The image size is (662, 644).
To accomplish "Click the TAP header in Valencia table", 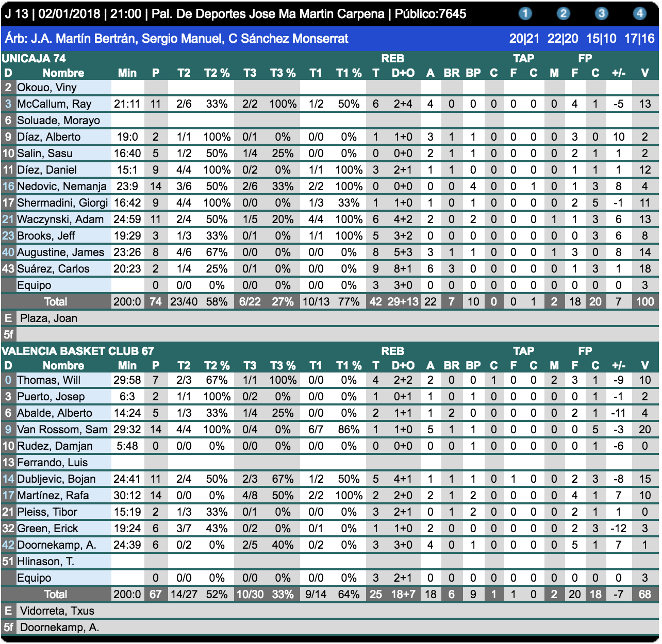I will 524,351.
